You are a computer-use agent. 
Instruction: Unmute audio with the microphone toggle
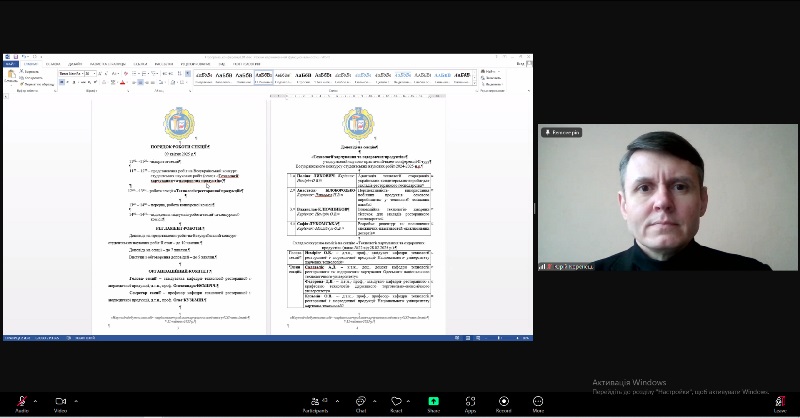click(x=22, y=404)
